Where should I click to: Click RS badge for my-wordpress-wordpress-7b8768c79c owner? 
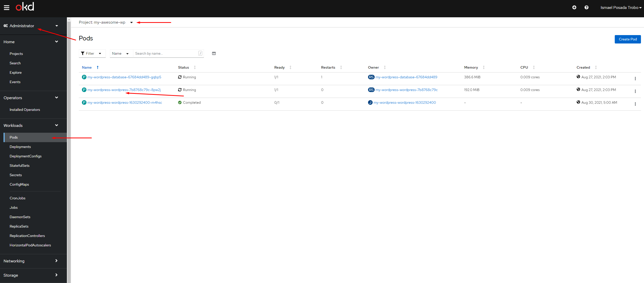click(371, 90)
